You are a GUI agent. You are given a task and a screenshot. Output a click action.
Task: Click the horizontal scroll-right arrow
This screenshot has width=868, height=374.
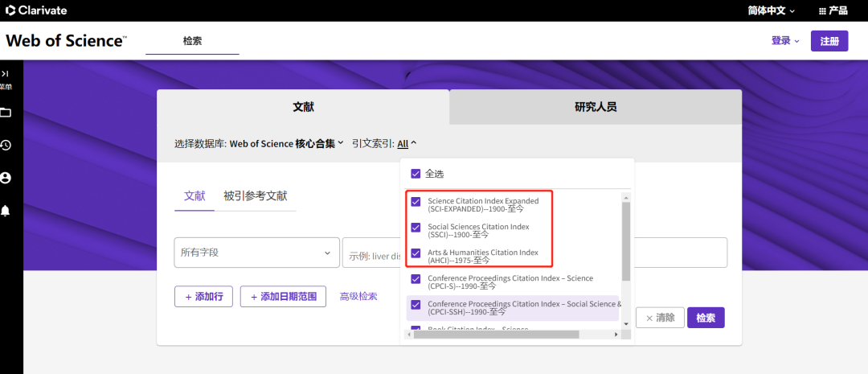point(616,334)
